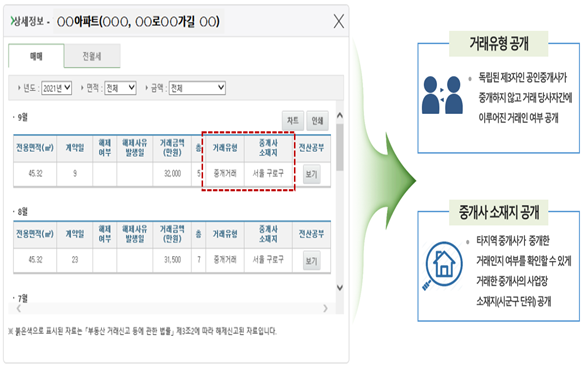This screenshot has width=586, height=369.
Task: Click 보기 button in the 9월 row
Action: (311, 174)
